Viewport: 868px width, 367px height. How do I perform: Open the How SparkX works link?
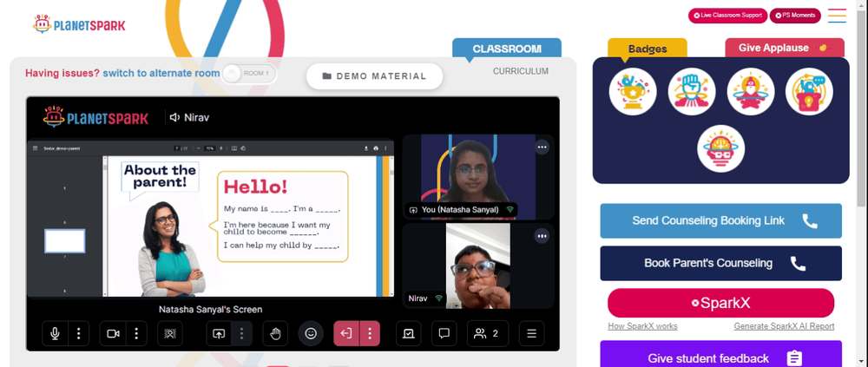tap(642, 326)
